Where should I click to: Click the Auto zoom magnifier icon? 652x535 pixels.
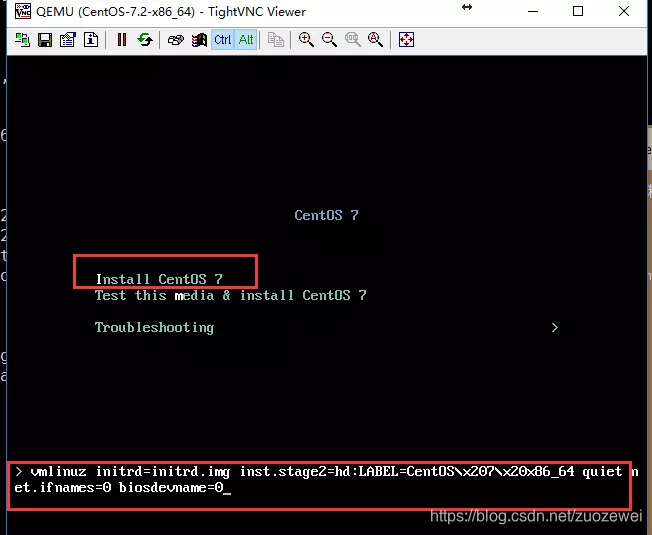point(375,40)
